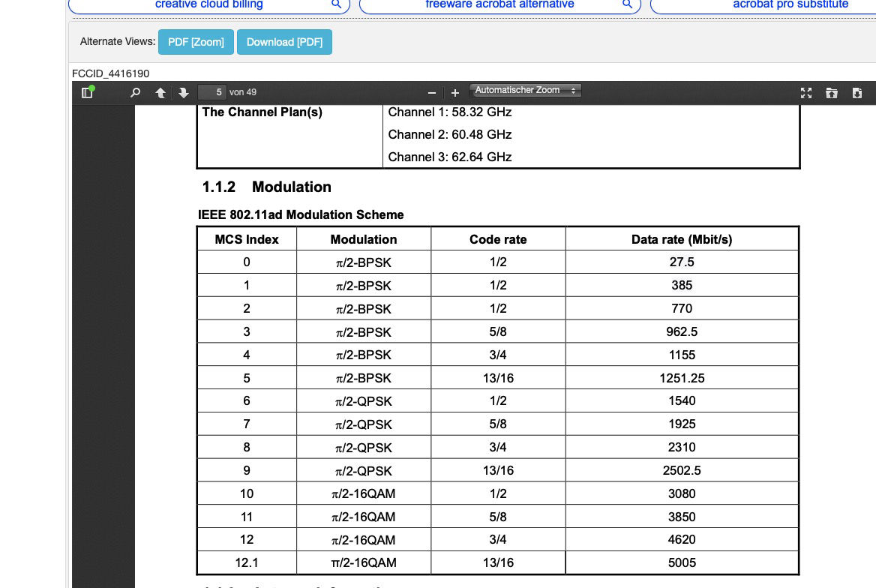Click the 'Data rate (Mbit/s)' column header
This screenshot has height=588, width=876.
click(x=682, y=239)
